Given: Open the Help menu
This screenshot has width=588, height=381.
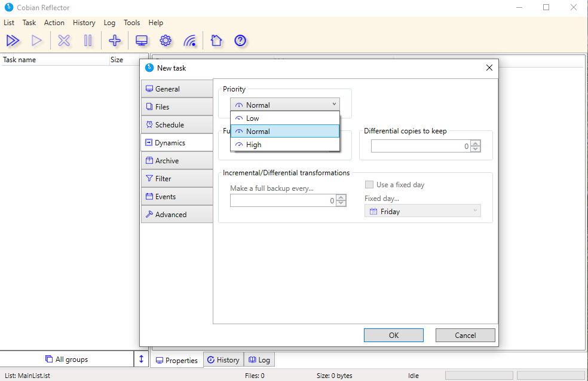Looking at the screenshot, I should pyautogui.click(x=155, y=23).
